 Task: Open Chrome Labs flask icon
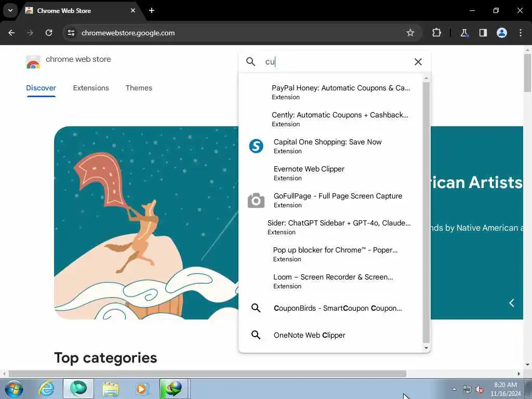464,33
